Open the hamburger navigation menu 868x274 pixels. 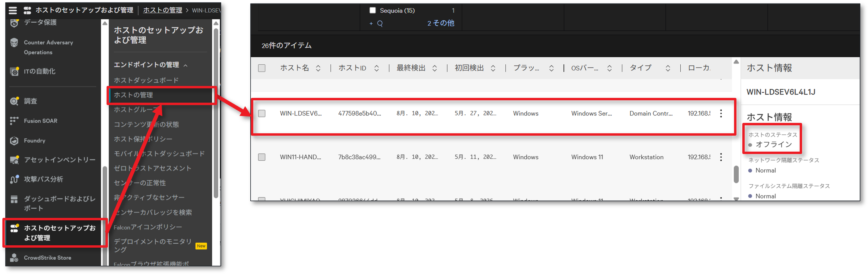point(12,10)
